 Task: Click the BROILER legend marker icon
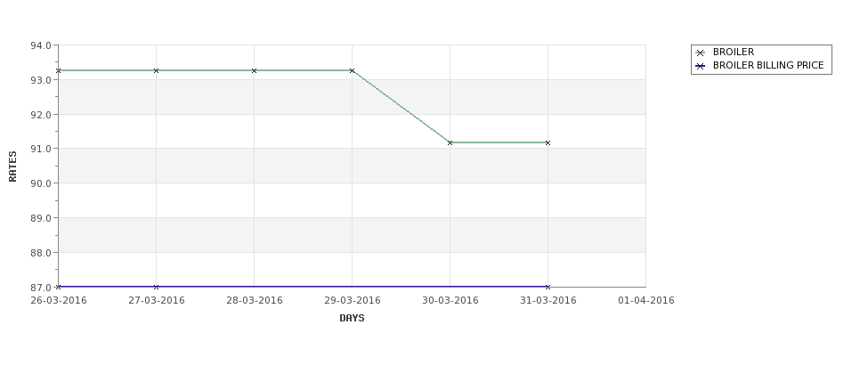[701, 53]
